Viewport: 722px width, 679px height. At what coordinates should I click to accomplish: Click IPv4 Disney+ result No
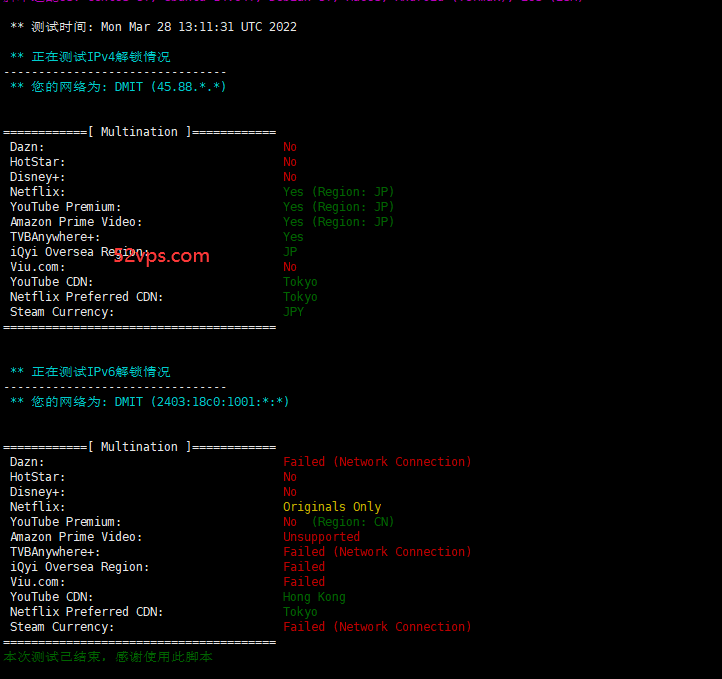coord(290,177)
